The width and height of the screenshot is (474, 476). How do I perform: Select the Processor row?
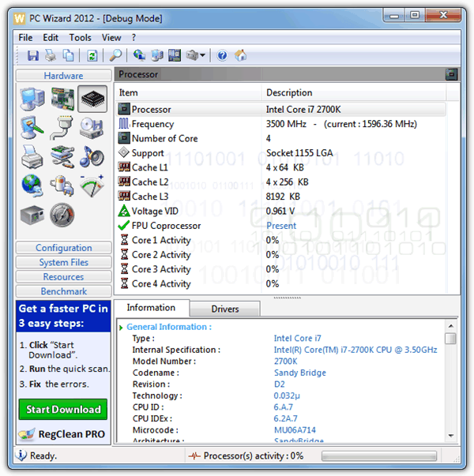tap(280, 109)
